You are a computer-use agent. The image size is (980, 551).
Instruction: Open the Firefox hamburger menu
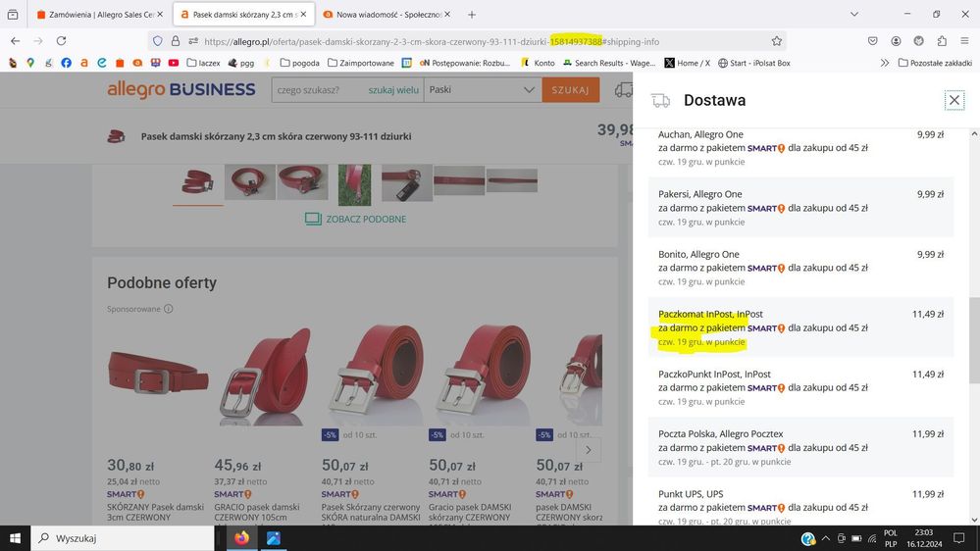(964, 41)
